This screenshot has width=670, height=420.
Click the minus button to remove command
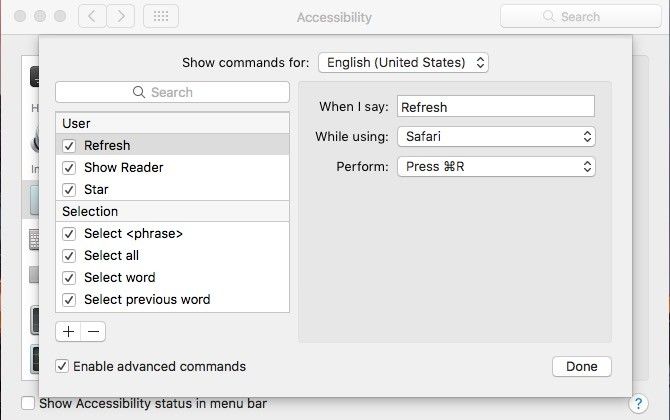(93, 331)
